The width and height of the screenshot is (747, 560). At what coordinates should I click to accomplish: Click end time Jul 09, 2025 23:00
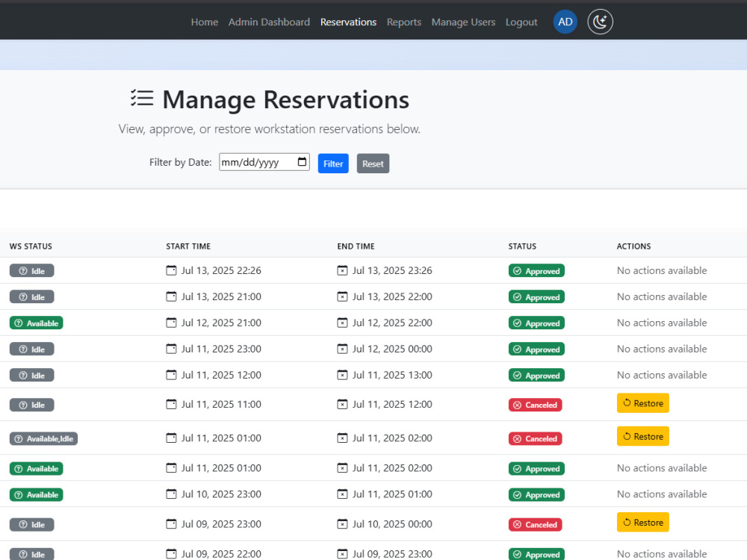pos(392,554)
